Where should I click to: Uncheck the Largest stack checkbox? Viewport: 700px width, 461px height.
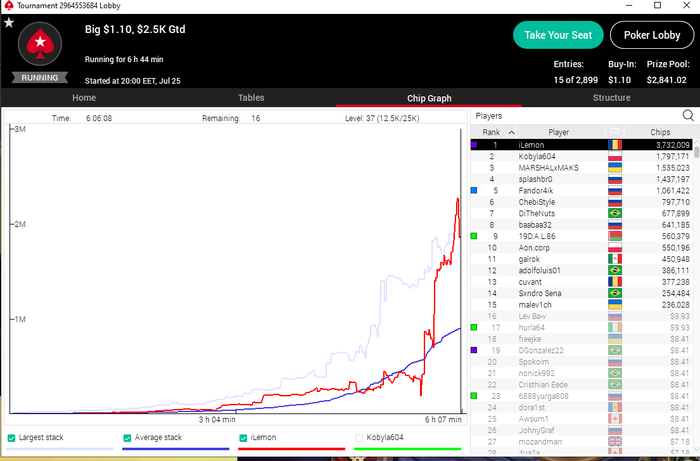coord(12,438)
